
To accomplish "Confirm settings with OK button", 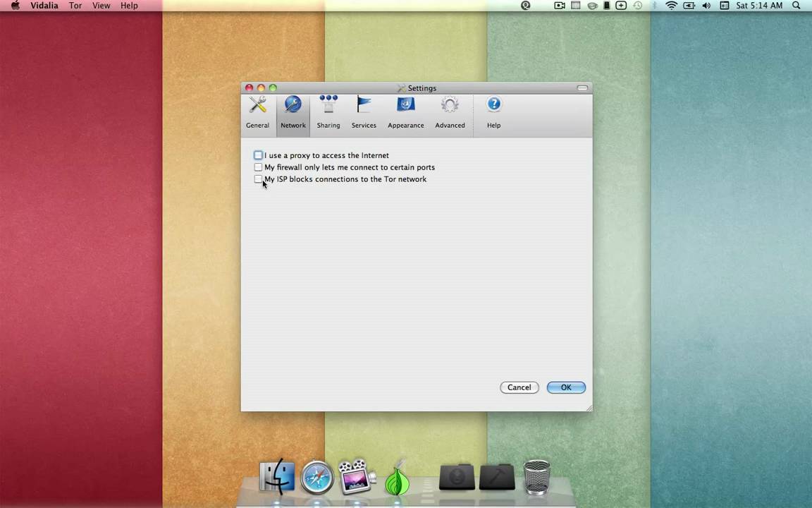I will (566, 387).
